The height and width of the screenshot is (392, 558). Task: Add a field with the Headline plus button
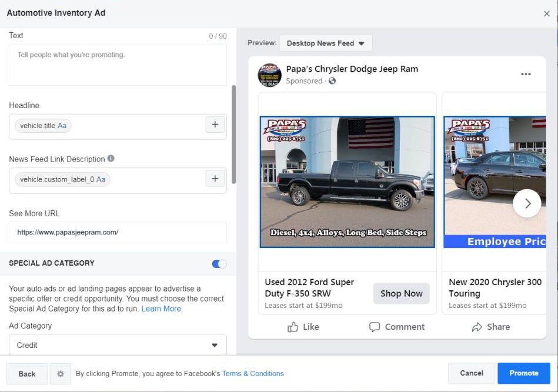[215, 125]
